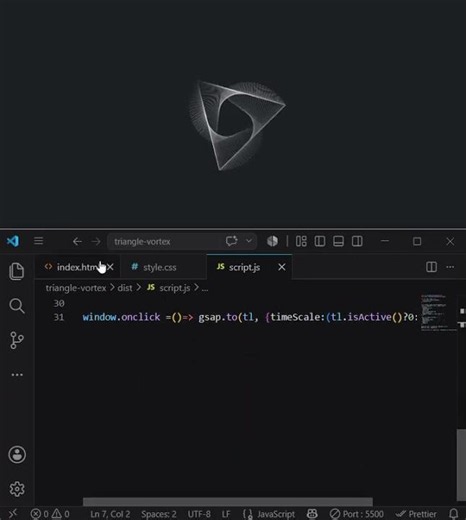This screenshot has height=520, width=466.
Task: Click the horizontal scrollbar thumb in editor
Action: [x=228, y=502]
